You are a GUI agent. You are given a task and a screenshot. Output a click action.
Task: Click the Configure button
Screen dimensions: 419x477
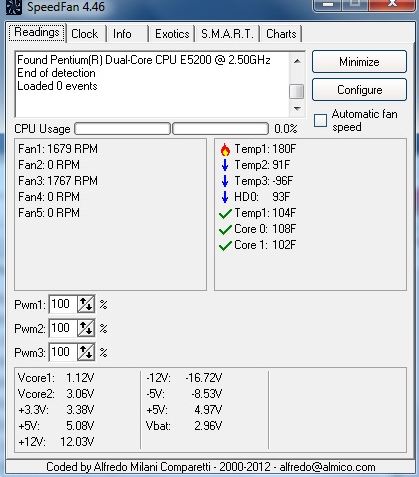point(359,90)
